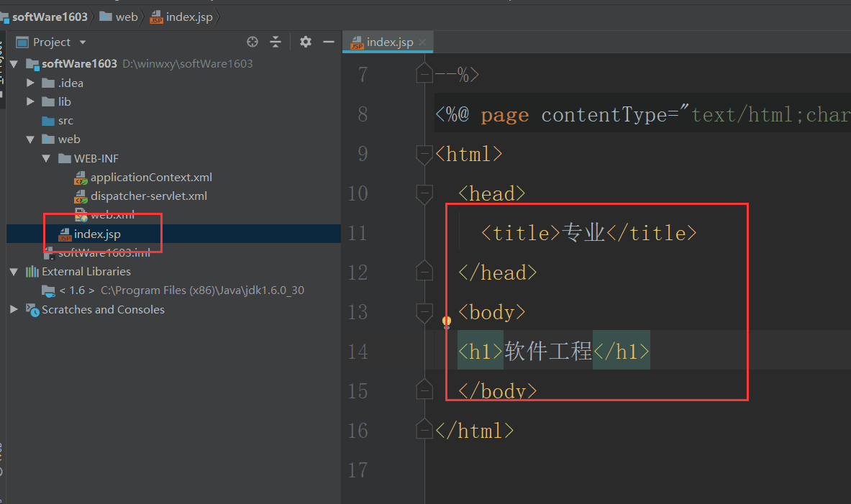851x504 pixels.
Task: Click the locate/scroll-from-source target icon
Action: pos(252,42)
